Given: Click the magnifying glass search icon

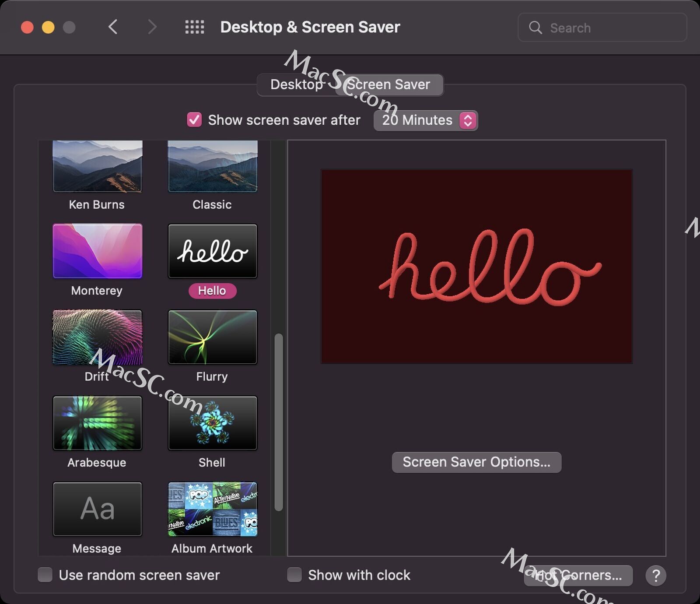Looking at the screenshot, I should click(x=535, y=28).
